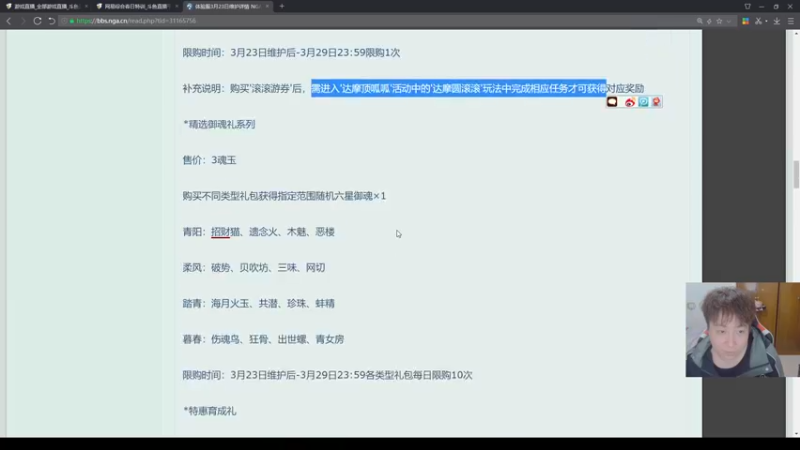This screenshot has width=800, height=450.
Task: Restore down the browser window
Action: pos(776,6)
